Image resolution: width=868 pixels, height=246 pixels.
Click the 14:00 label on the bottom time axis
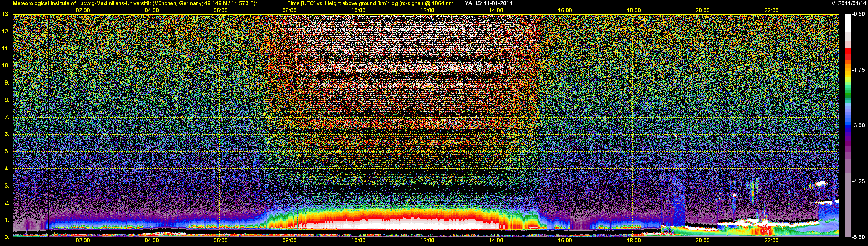496,241
